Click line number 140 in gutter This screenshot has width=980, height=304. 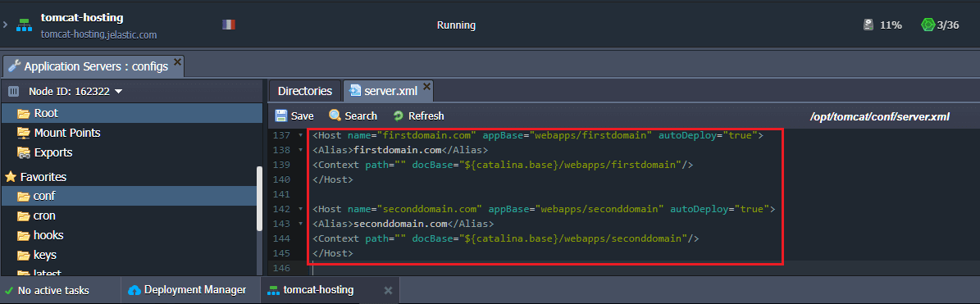[282, 179]
